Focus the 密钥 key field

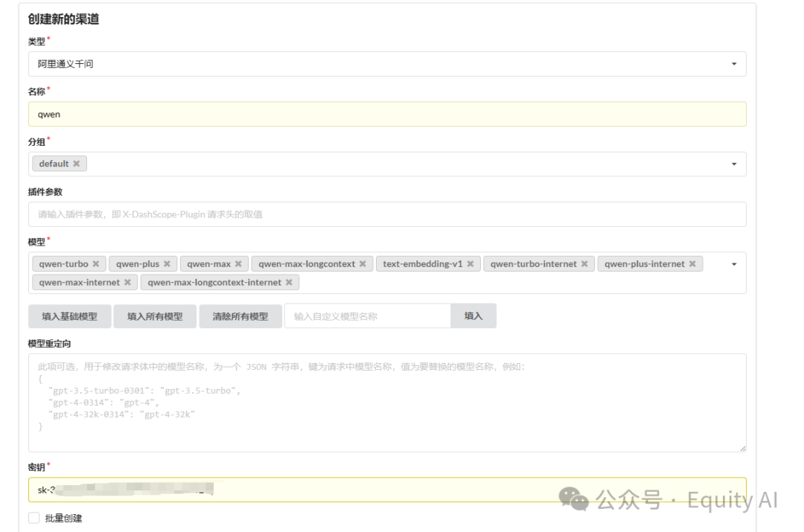(x=387, y=490)
